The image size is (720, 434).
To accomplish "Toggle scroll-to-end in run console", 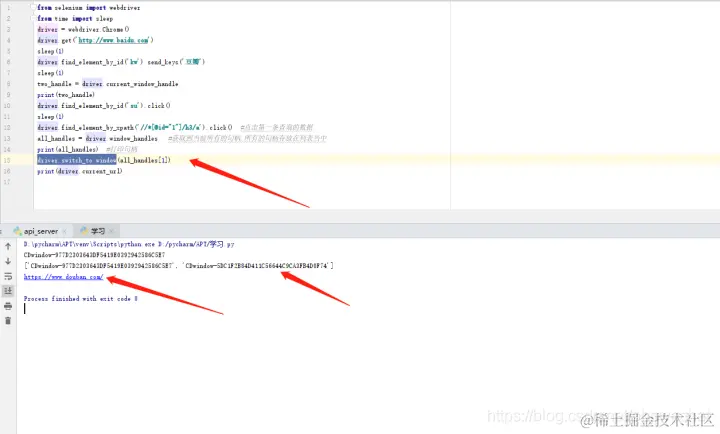I will [8, 291].
